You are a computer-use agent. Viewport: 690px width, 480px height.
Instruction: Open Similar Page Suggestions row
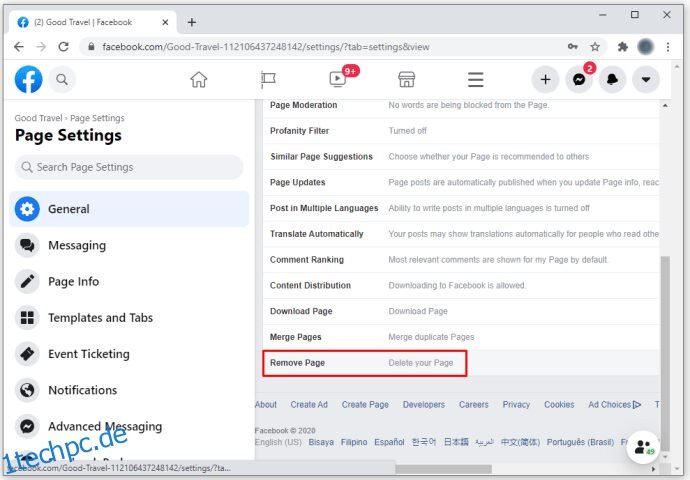(x=461, y=157)
